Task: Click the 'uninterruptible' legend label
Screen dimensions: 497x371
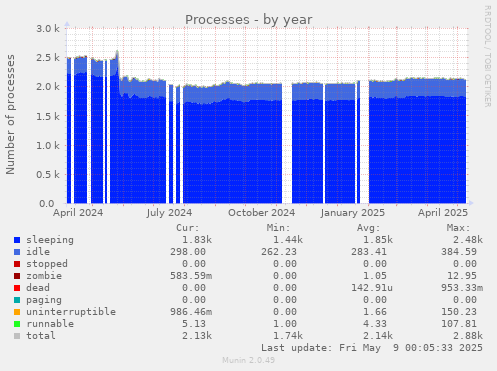Action: [71, 312]
